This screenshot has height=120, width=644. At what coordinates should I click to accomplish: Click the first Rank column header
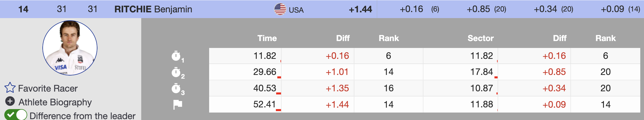(x=389, y=38)
